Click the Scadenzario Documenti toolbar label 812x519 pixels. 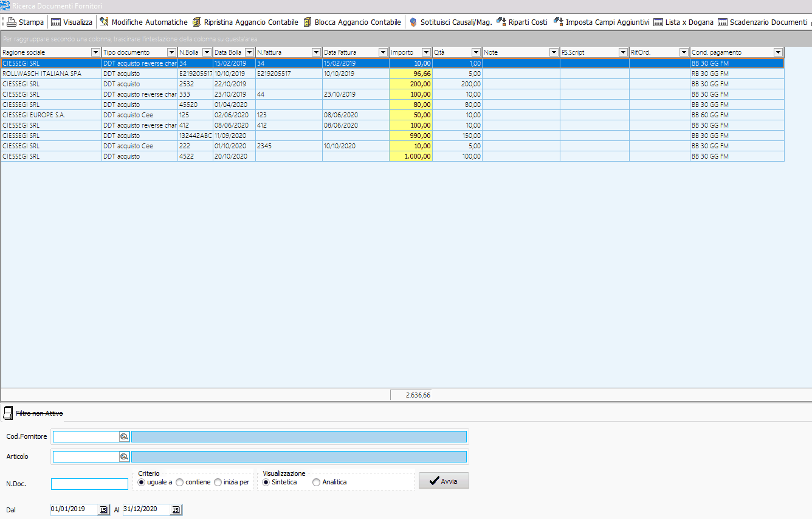(768, 22)
